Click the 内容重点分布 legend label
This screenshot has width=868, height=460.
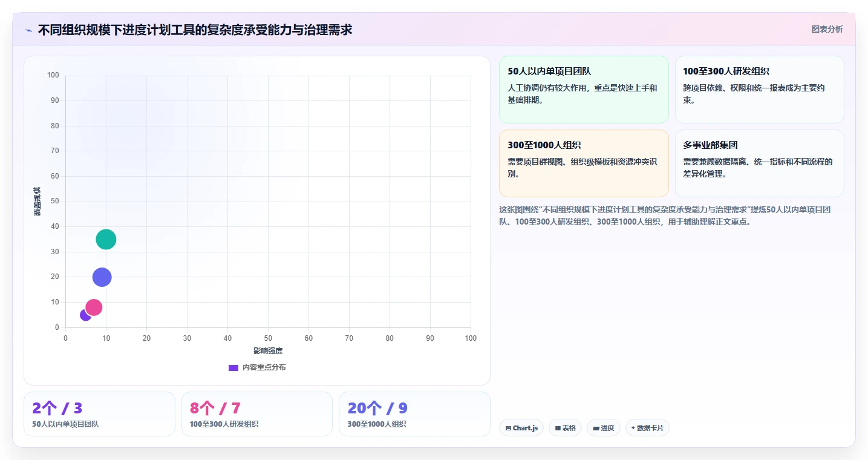264,367
